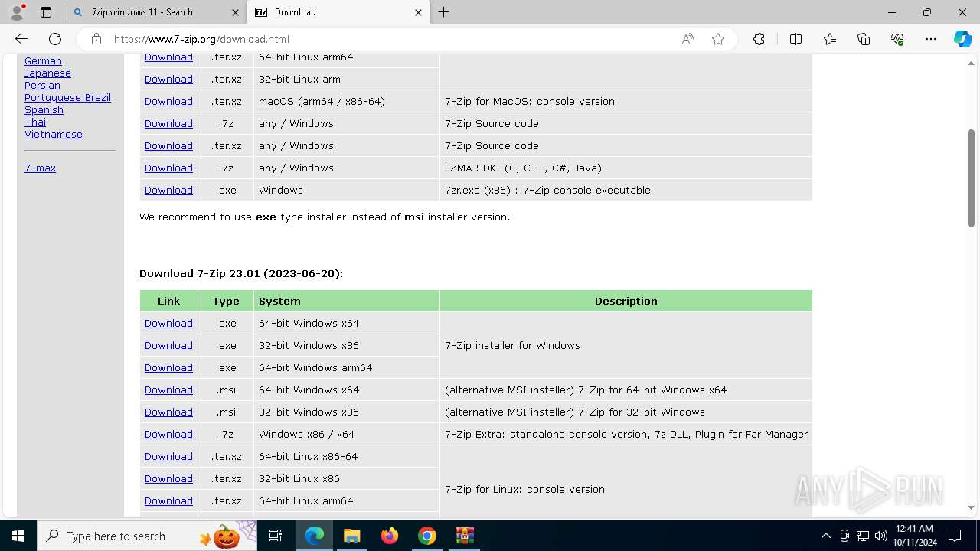Image resolution: width=980 pixels, height=551 pixels.
Task: Switch language to Spanish
Action: click(x=44, y=109)
